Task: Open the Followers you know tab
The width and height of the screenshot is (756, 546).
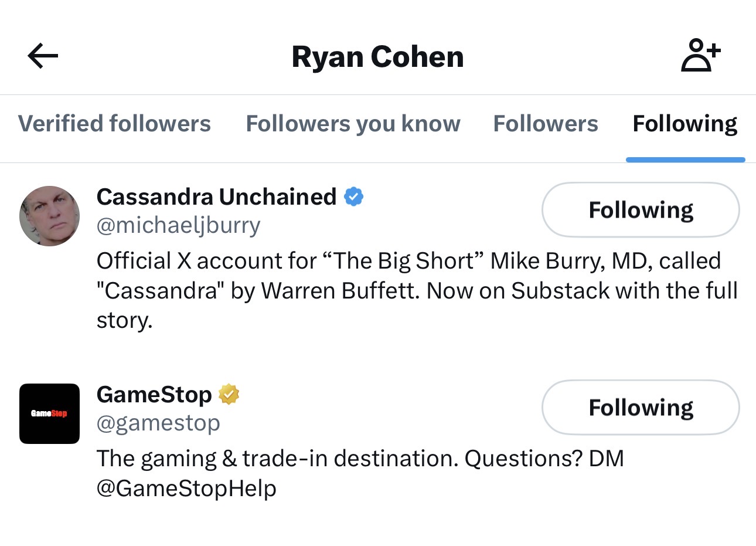Action: pyautogui.click(x=353, y=124)
